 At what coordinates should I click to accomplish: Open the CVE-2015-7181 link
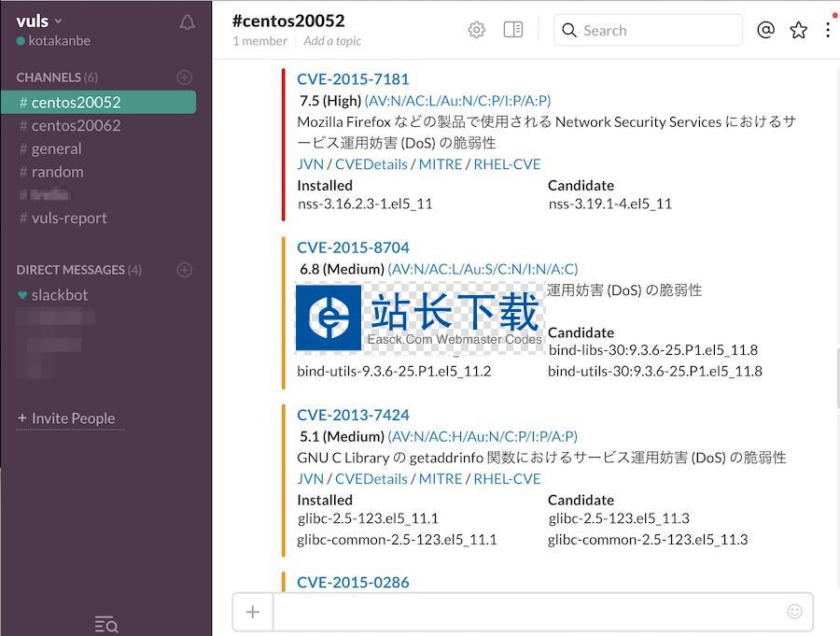point(353,79)
